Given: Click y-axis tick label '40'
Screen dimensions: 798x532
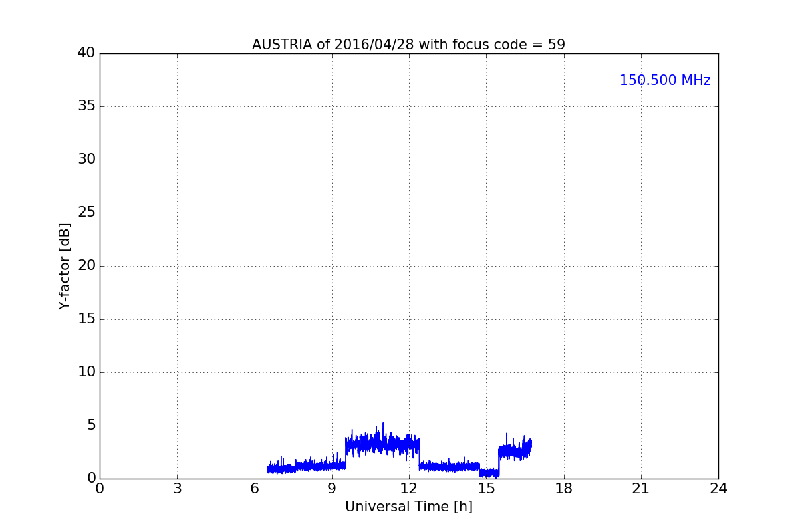Looking at the screenshot, I should (x=86, y=53).
